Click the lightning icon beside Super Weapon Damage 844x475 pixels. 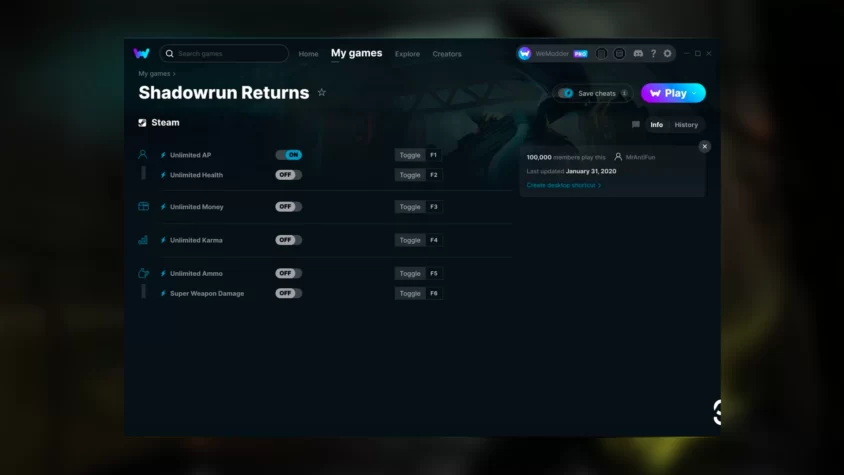tap(163, 294)
